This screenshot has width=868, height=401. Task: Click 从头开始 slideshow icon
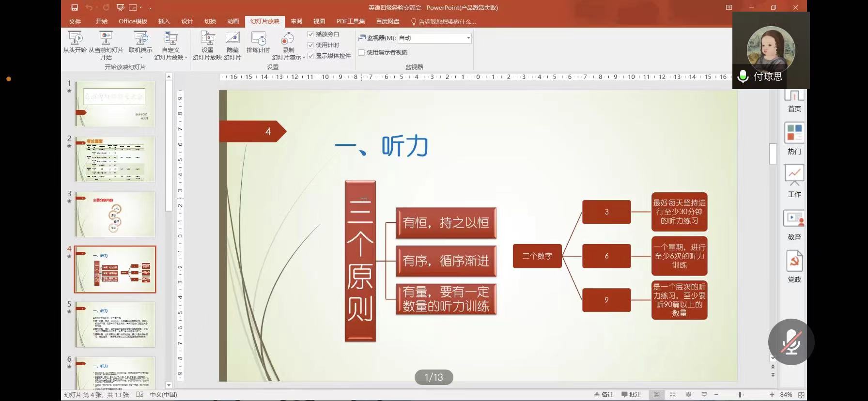click(75, 39)
